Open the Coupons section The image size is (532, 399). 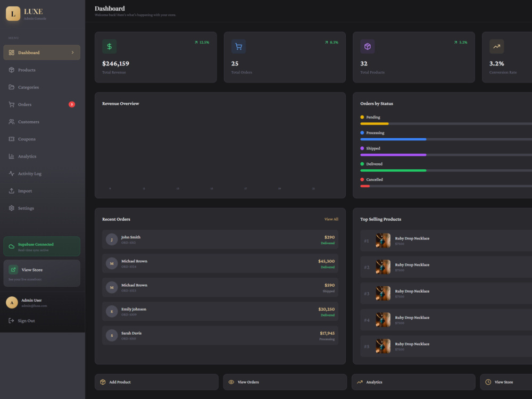point(41,139)
